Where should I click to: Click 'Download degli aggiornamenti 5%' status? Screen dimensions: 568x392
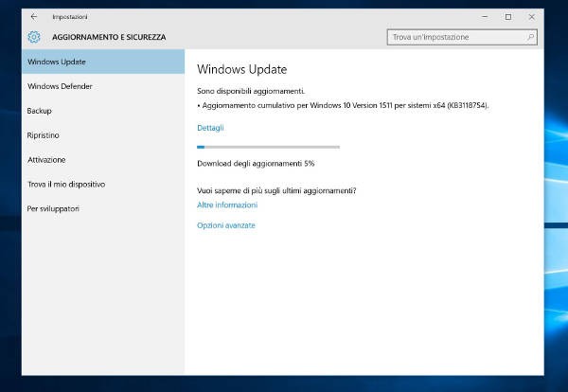[x=256, y=164]
